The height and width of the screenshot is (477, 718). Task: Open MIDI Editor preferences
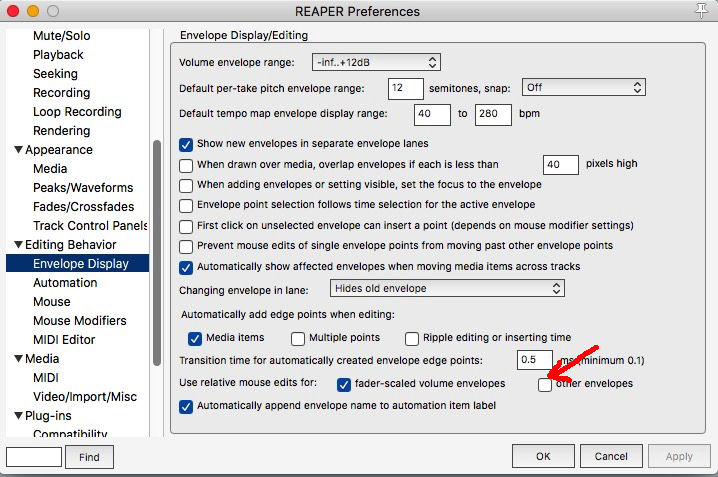tap(64, 340)
